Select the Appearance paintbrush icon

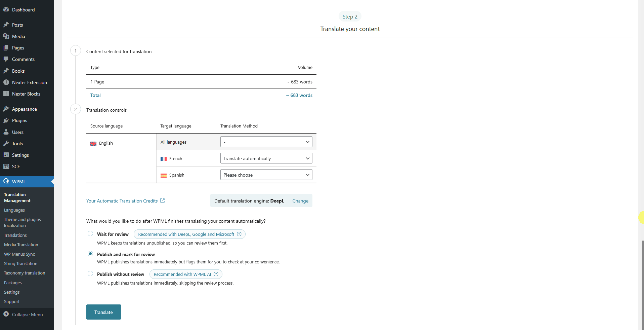[x=7, y=109]
